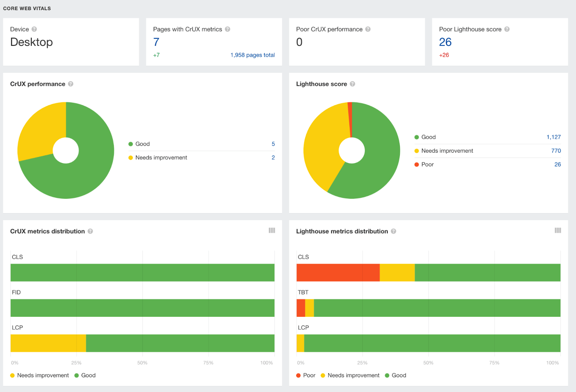The width and height of the screenshot is (576, 392).
Task: Click the CrUX performance panel help icon
Action: tap(71, 84)
